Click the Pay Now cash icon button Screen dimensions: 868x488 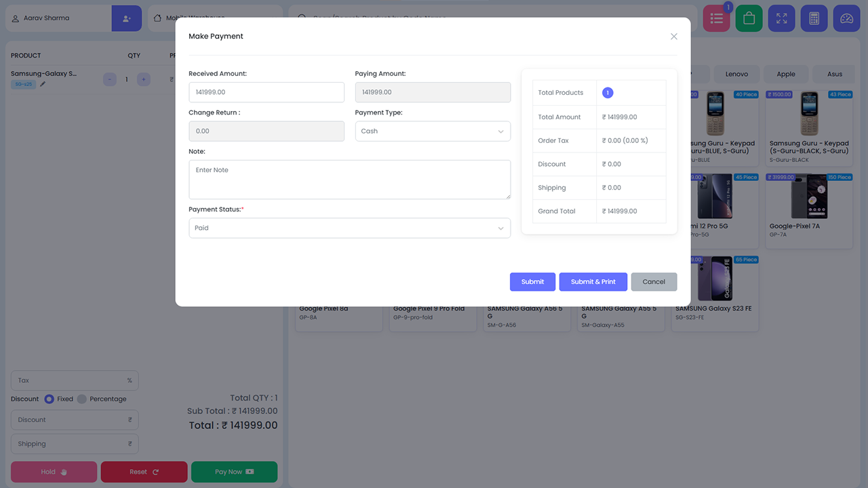point(234,472)
